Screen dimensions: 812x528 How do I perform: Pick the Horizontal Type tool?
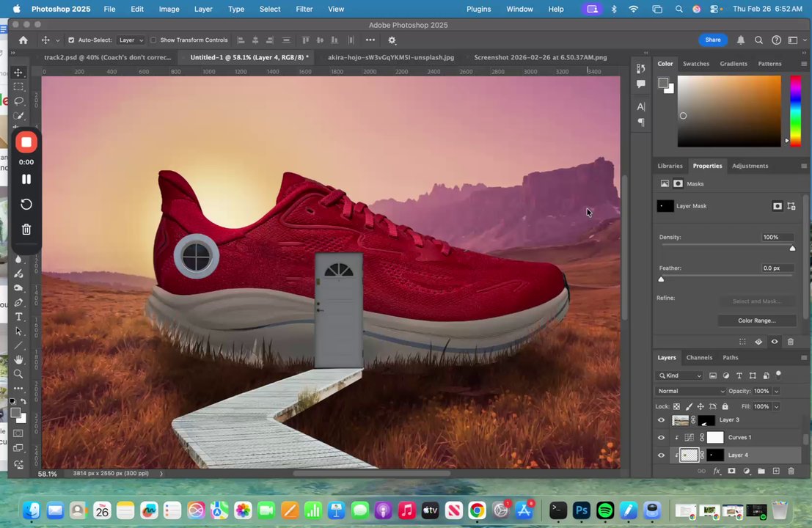(19, 317)
